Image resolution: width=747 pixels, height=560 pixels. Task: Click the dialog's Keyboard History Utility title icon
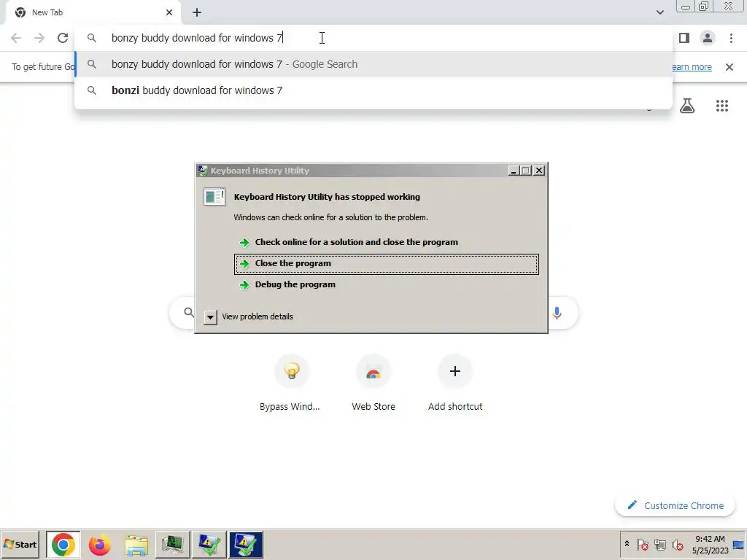203,171
